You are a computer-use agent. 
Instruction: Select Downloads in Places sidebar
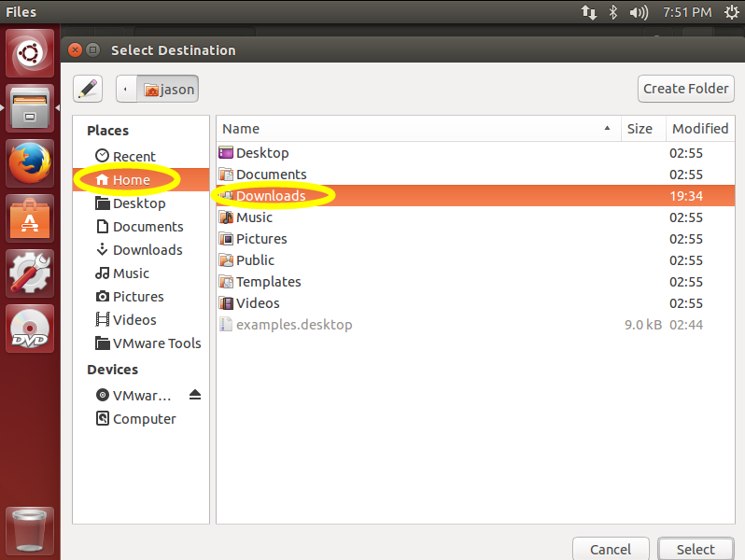click(141, 250)
